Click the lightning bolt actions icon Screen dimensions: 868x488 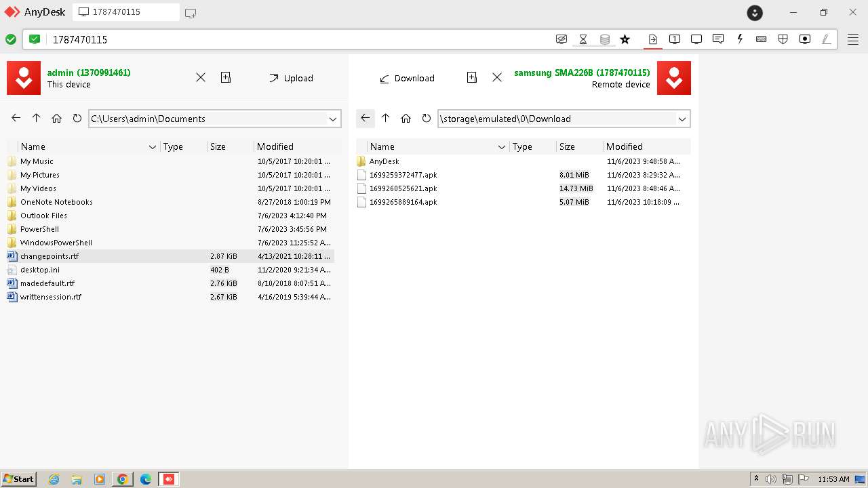740,39
